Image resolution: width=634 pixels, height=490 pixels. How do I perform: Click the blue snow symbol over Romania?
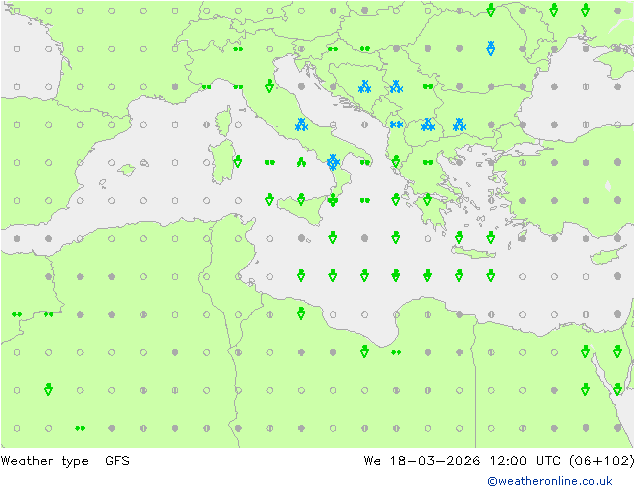pyautogui.click(x=490, y=48)
